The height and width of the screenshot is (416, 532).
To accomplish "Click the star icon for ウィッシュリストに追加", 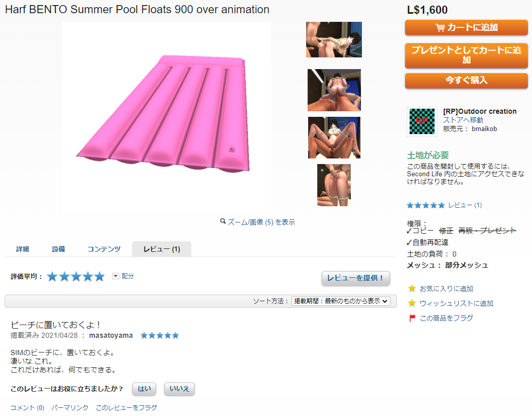I will (x=412, y=303).
